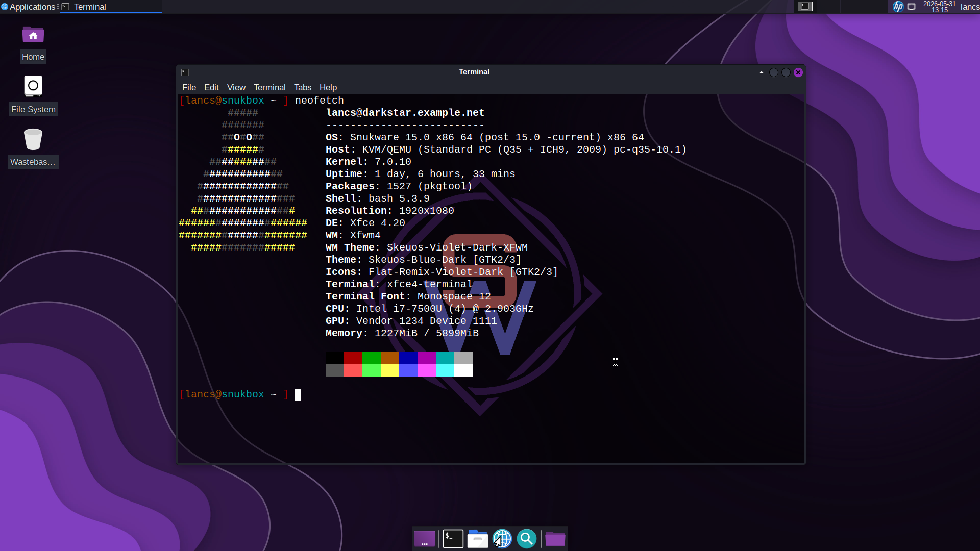Open the Edit menu in Terminal

click(x=211, y=87)
